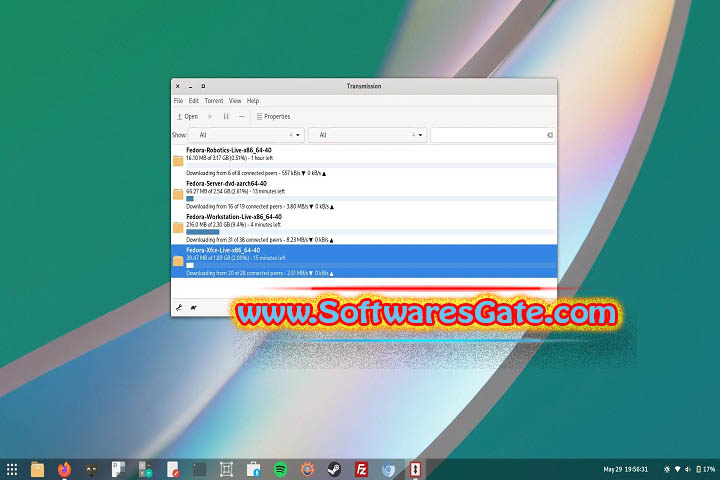
Task: Launch the Files manager from the dock
Action: pos(38,469)
